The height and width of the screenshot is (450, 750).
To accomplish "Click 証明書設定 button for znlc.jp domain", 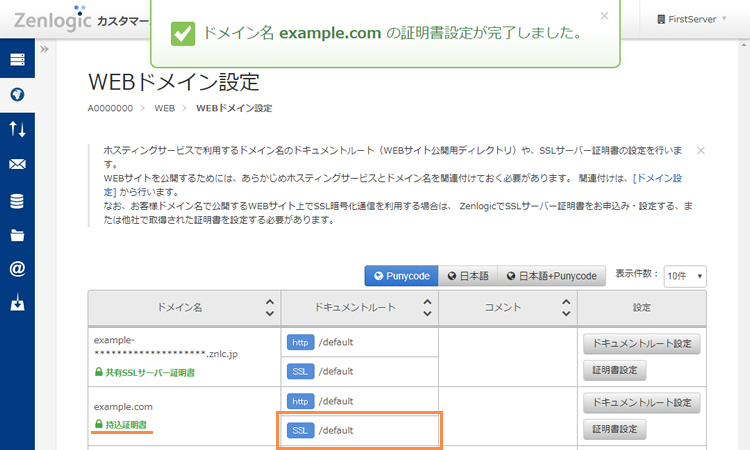I will [x=614, y=370].
